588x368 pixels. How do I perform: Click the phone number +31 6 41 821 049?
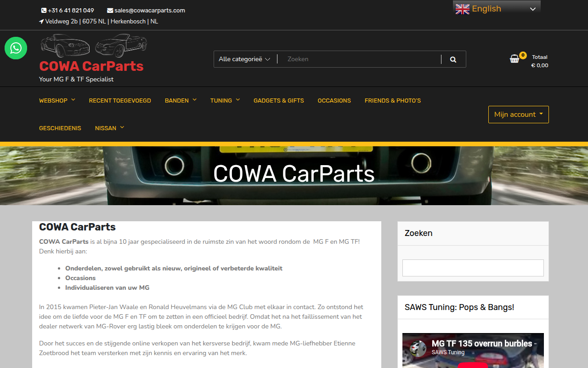pyautogui.click(x=71, y=10)
